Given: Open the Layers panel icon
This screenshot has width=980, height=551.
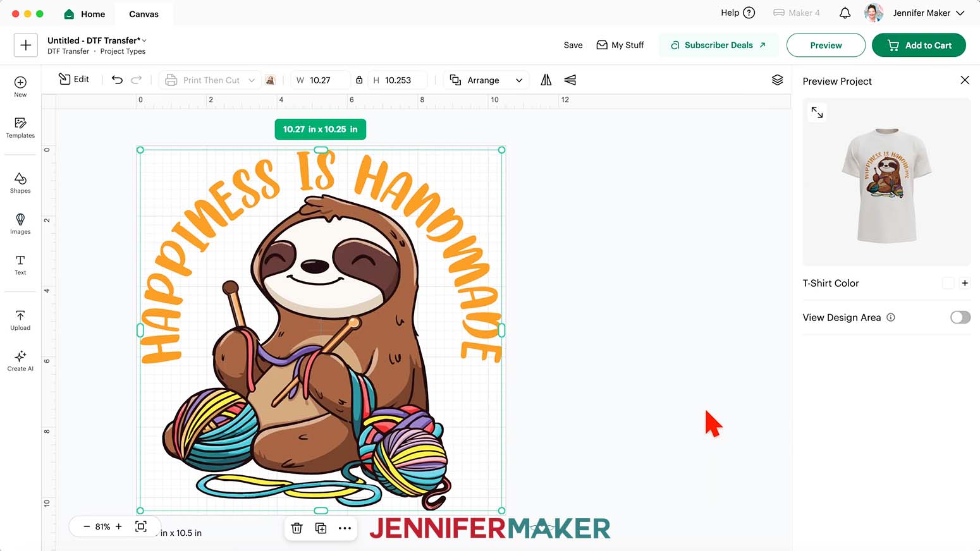Looking at the screenshot, I should [x=778, y=80].
